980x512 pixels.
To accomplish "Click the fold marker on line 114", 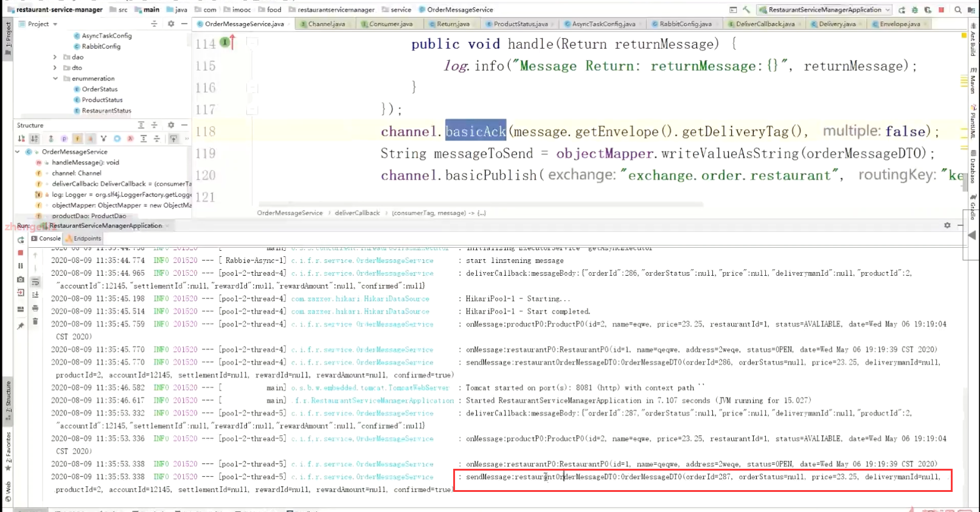I will pyautogui.click(x=252, y=43).
